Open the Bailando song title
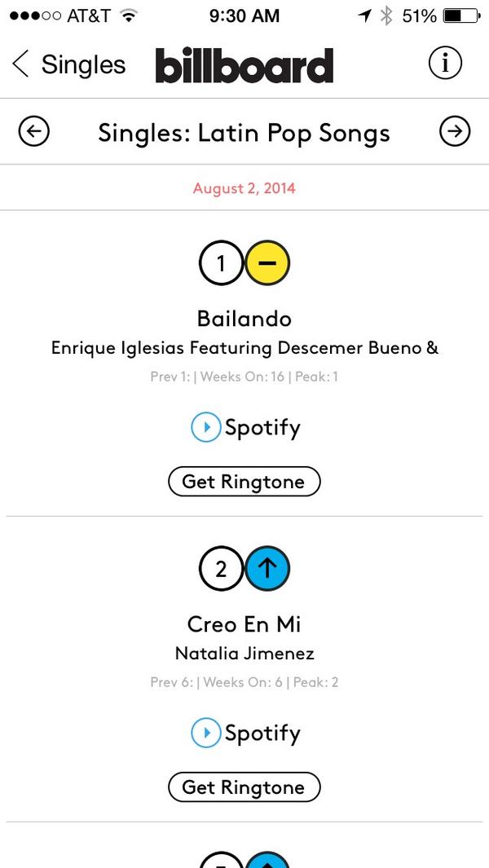This screenshot has height=868, width=489. pyautogui.click(x=244, y=318)
